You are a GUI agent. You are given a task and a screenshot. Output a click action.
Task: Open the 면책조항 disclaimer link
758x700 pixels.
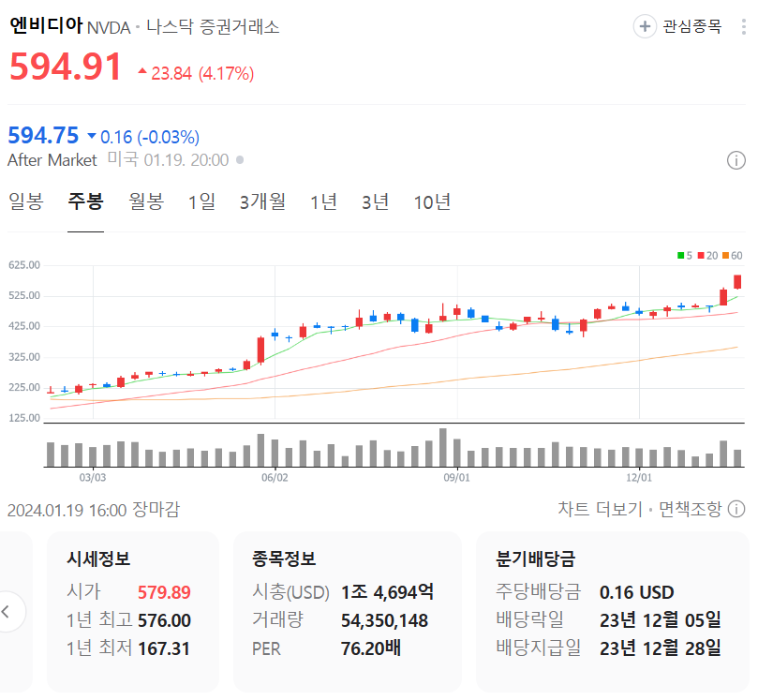tap(690, 509)
